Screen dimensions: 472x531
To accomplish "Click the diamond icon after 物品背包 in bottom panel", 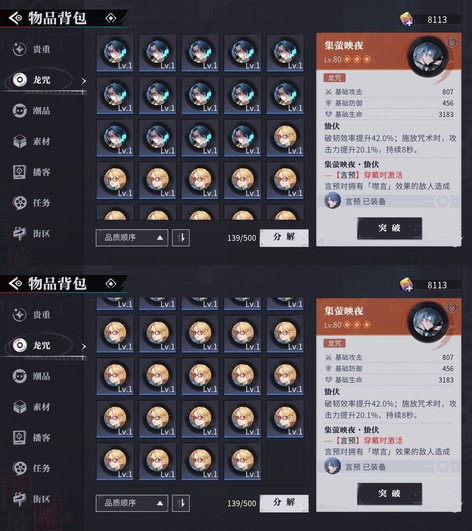I will [x=111, y=283].
